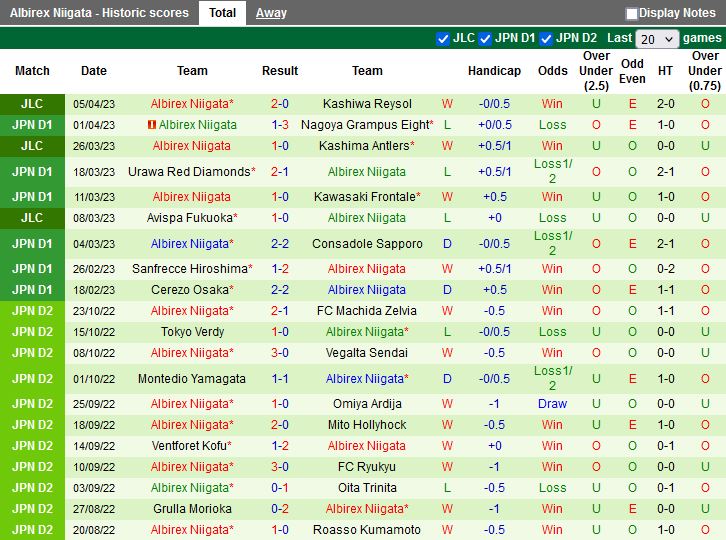Open Kawasaki Frontale team link
Screen dimensions: 726x540
(x=367, y=197)
